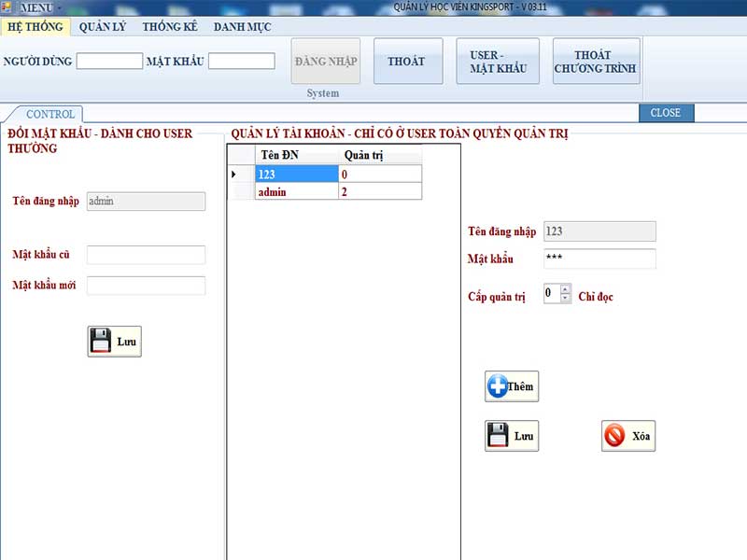Screen dimensions: 747x560
Task: Select the CONTROL tab
Action: coord(50,114)
